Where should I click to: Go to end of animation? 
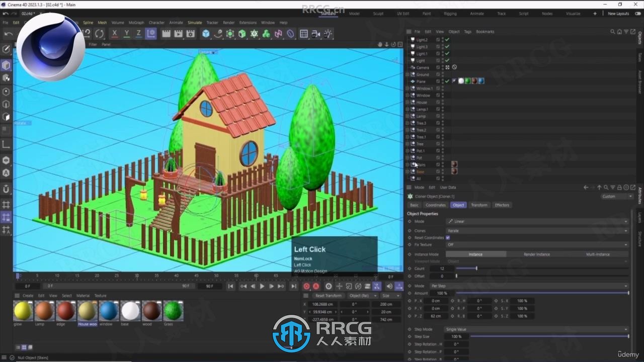[293, 286]
